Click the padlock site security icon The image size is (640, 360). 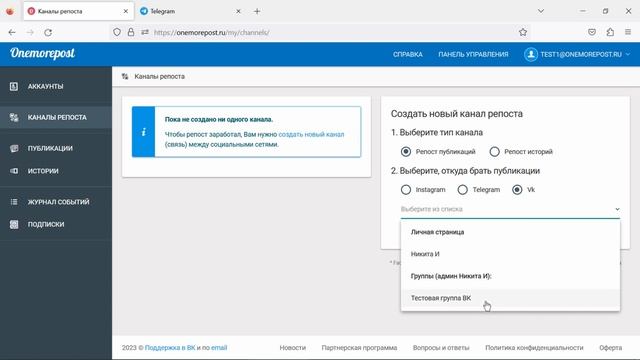(x=131, y=32)
